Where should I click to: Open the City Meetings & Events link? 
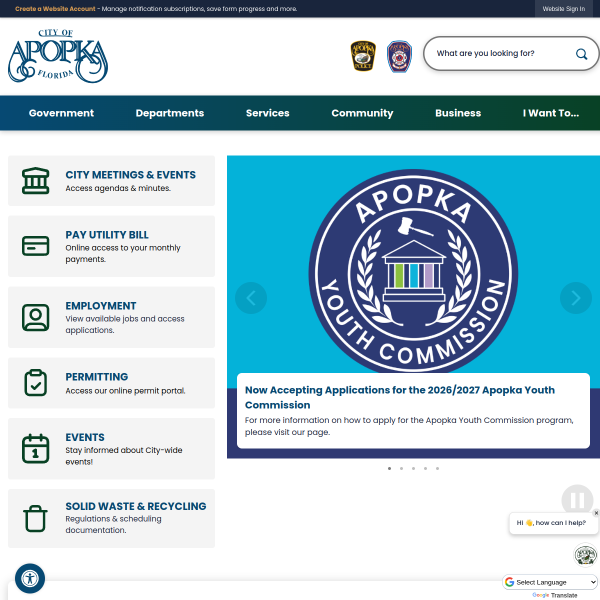click(x=130, y=175)
